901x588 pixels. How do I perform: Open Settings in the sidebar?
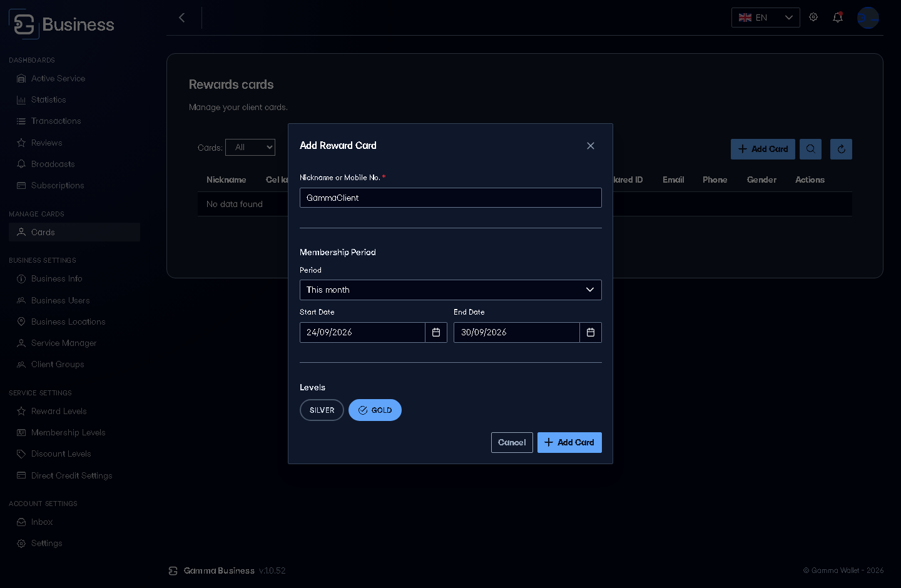(x=74, y=543)
